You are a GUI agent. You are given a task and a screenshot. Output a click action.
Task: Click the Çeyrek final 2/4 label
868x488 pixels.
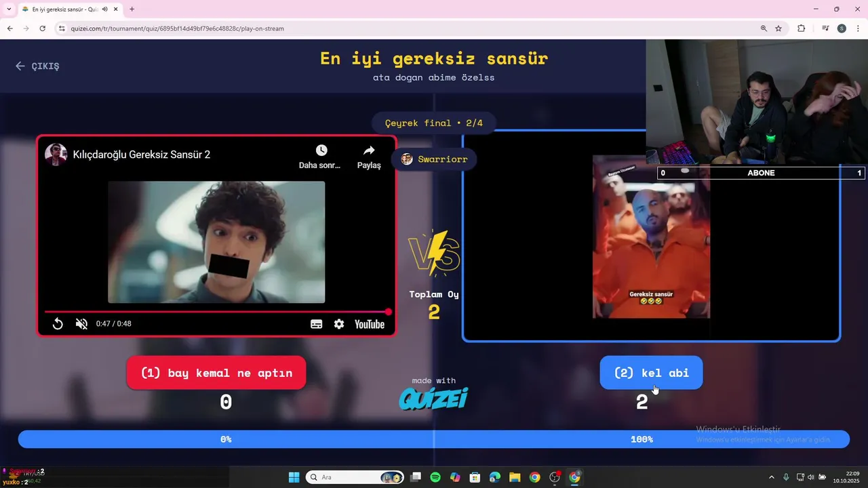tap(434, 123)
